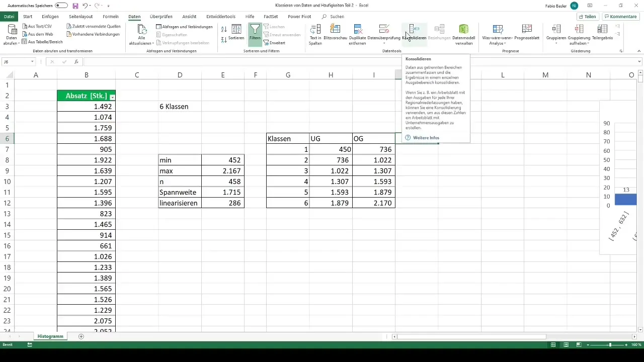Open Datenüberprüfung dropdown arrow
This screenshot has width=644, height=362.
pos(384,44)
